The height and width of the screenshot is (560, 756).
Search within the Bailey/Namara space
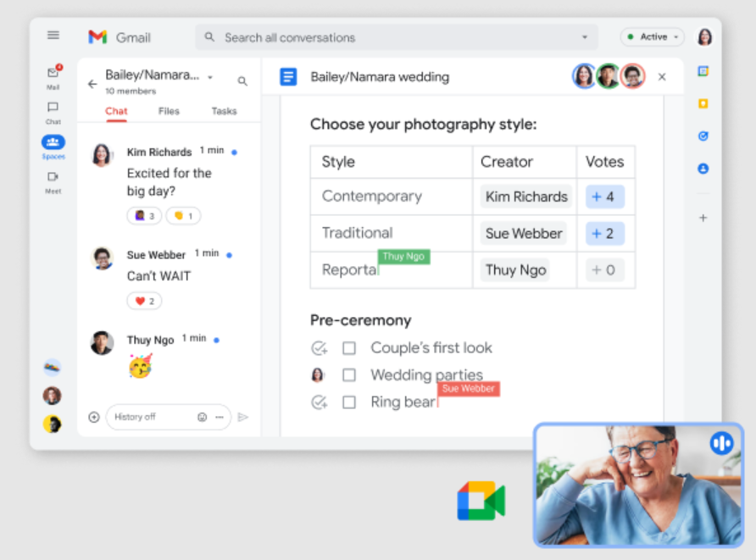coord(242,81)
